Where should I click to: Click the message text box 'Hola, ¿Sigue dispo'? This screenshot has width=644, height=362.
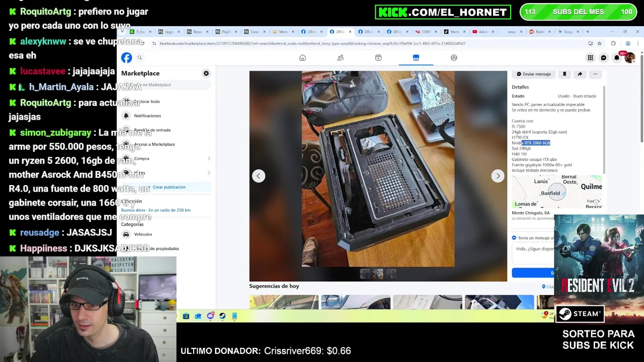click(x=533, y=253)
